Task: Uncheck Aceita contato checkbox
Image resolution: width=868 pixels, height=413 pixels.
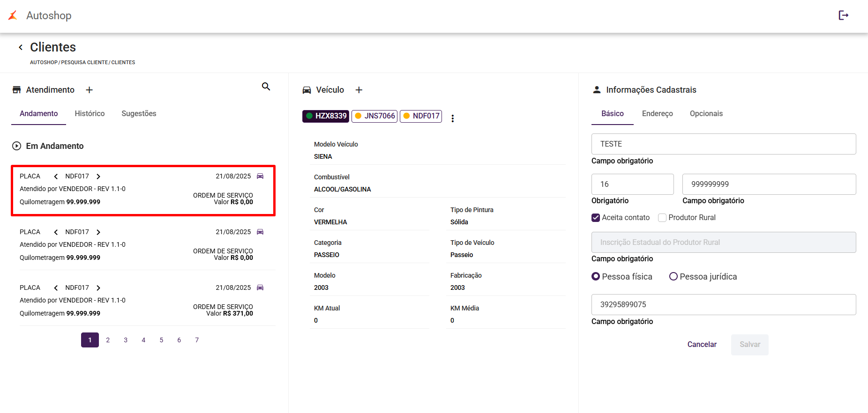Action: [x=596, y=218]
